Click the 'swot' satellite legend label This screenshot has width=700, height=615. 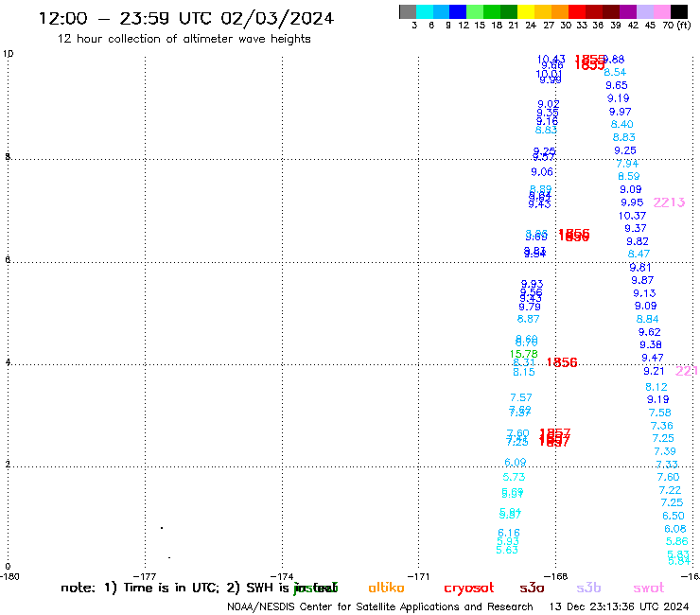(x=649, y=589)
